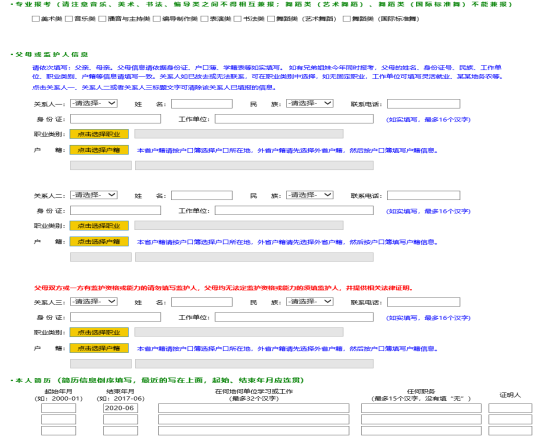Choose occupation via 点击选择职业 for 关系人二

[99, 226]
